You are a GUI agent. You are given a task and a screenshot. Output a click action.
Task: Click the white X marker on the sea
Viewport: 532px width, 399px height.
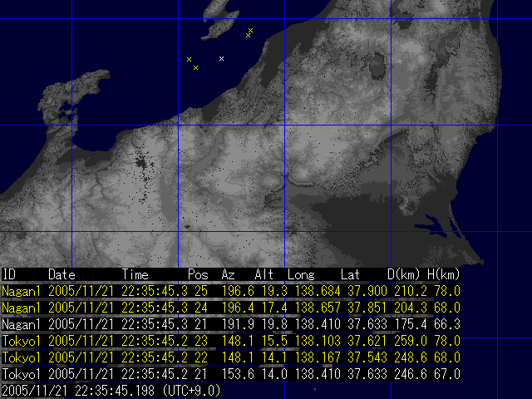[221, 58]
